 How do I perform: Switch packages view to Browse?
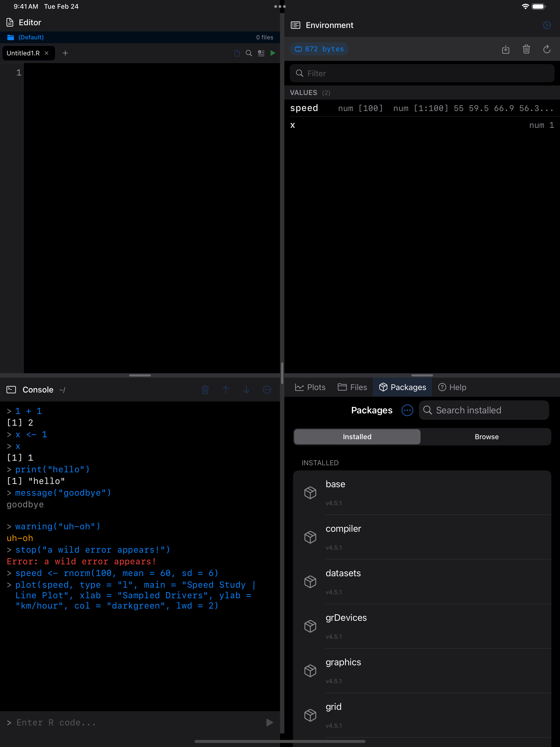point(486,437)
